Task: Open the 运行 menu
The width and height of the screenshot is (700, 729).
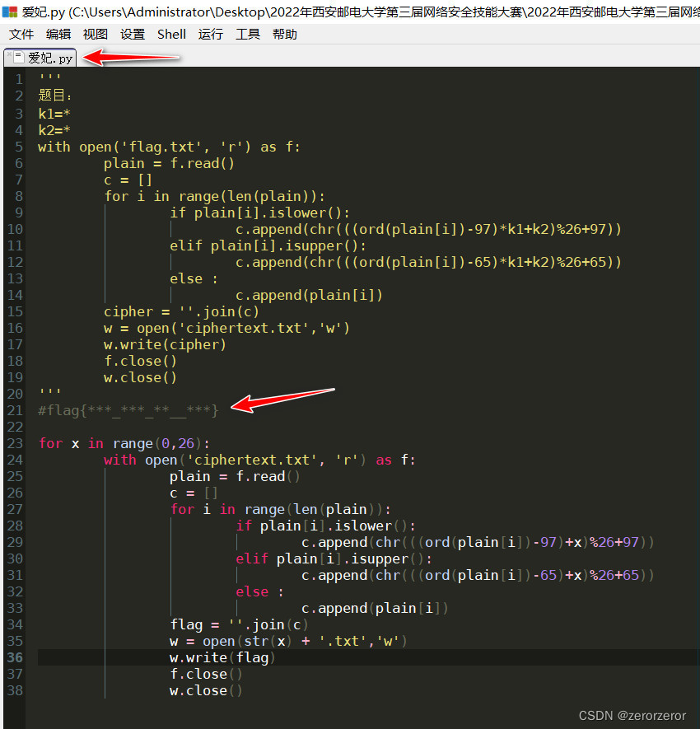Action: point(211,35)
